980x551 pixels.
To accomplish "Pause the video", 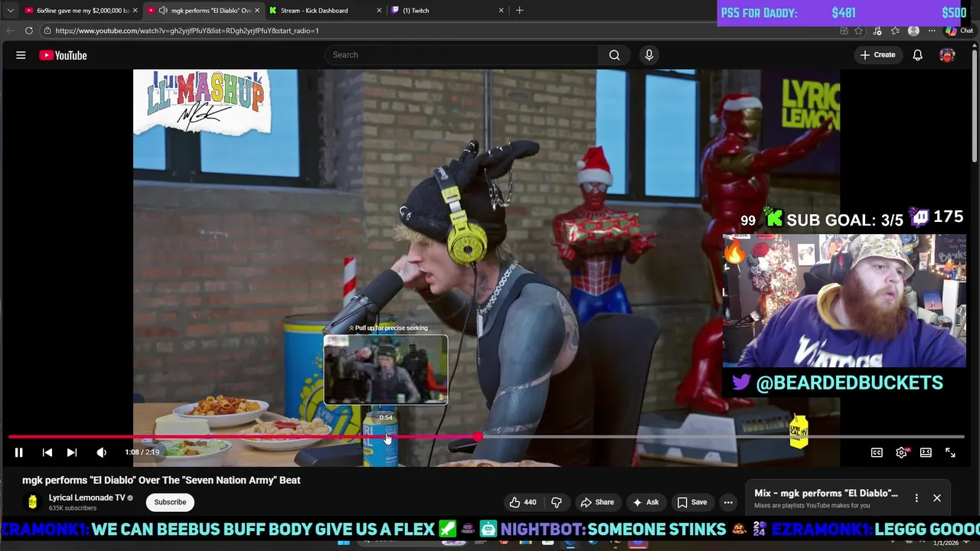I will pyautogui.click(x=18, y=452).
